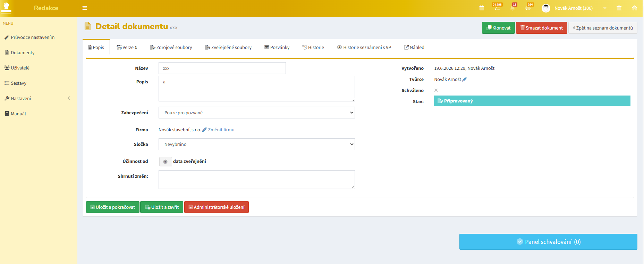Switch to the Popis tab
The image size is (644, 264).
pyautogui.click(x=96, y=47)
